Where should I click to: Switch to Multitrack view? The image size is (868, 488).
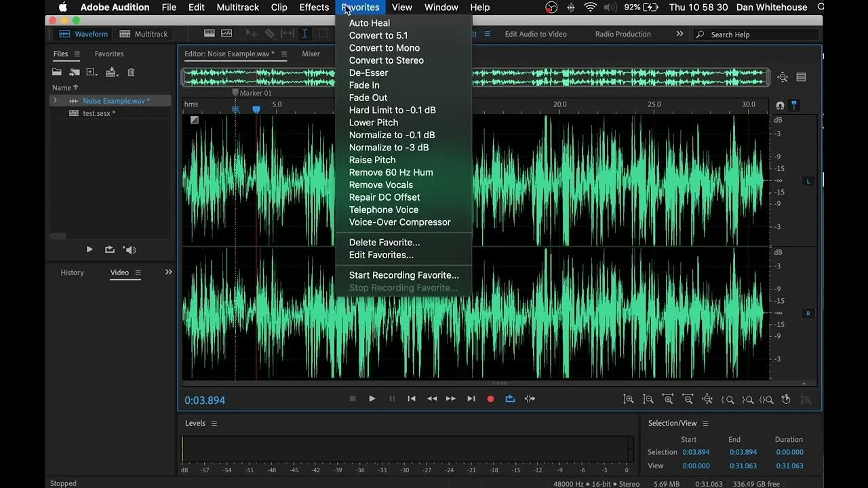144,34
